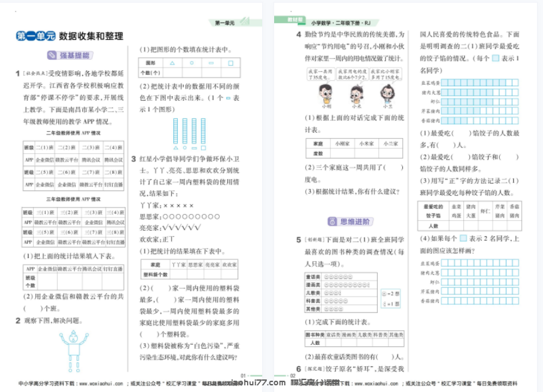Select question number 4 on the right page
Viewport: 543px width, 392px height.
coord(299,34)
